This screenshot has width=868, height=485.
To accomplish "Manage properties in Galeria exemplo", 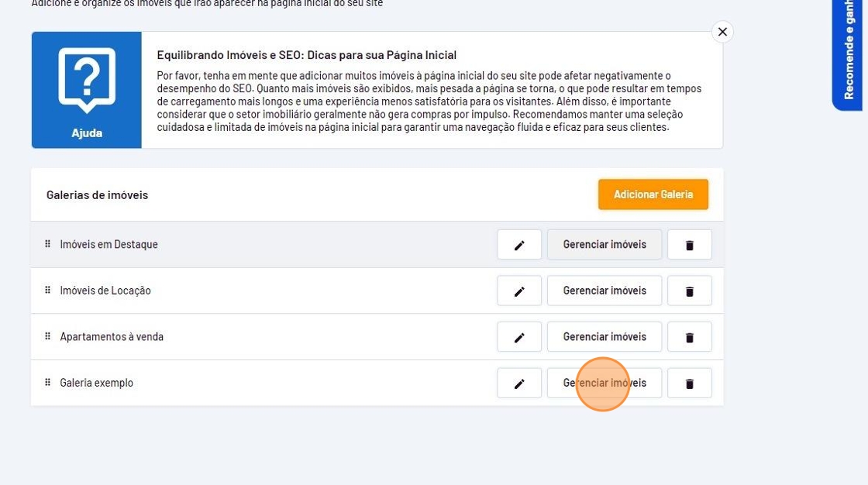I will (x=604, y=384).
